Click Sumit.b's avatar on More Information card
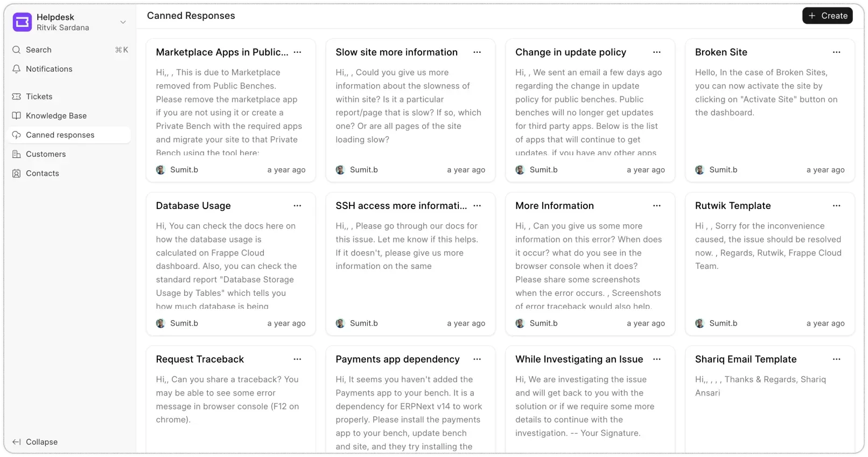 tap(520, 323)
